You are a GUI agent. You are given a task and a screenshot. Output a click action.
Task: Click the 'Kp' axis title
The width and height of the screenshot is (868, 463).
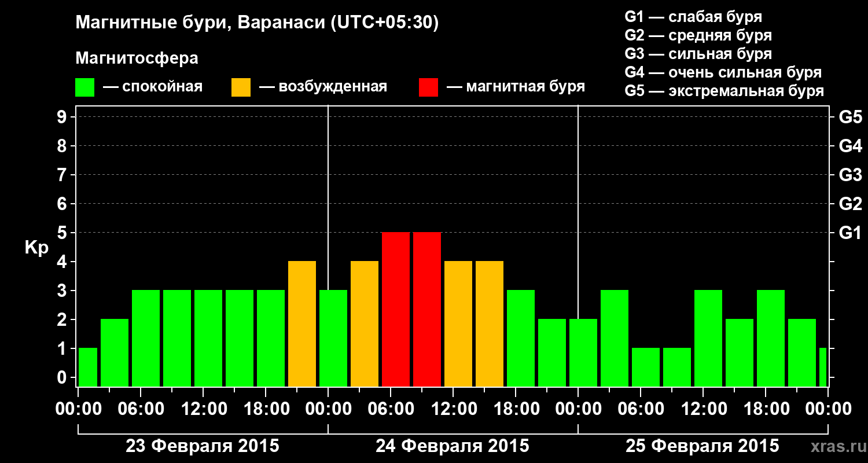pyautogui.click(x=36, y=248)
